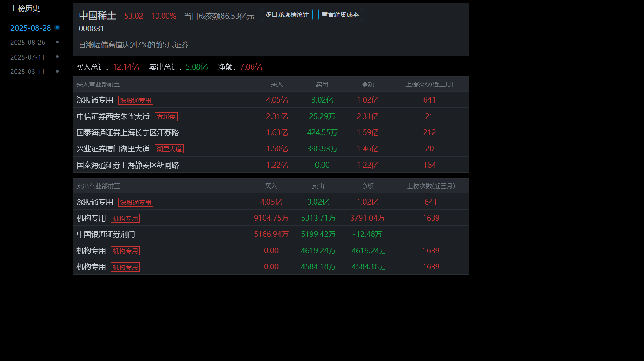Click the 164 listing count
Image resolution: width=644 pixels, height=361 pixels.
429,165
